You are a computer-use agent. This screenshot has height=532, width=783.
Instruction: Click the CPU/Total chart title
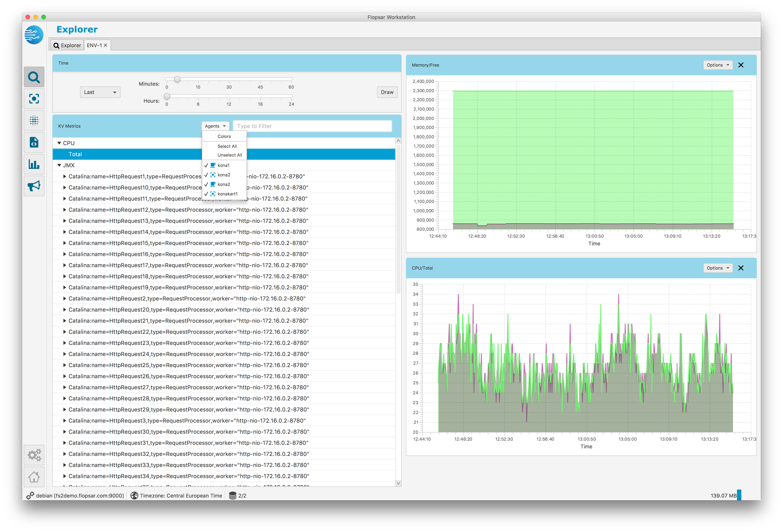[x=422, y=268]
